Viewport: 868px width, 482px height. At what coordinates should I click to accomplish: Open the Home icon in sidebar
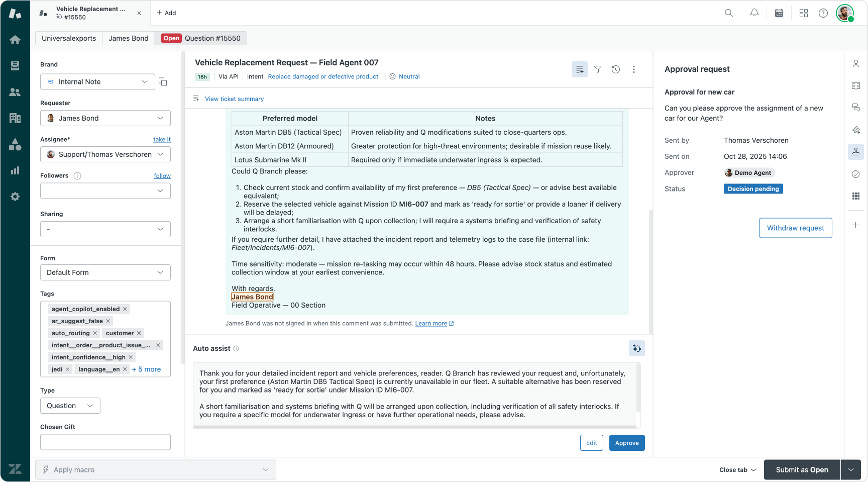pyautogui.click(x=15, y=40)
